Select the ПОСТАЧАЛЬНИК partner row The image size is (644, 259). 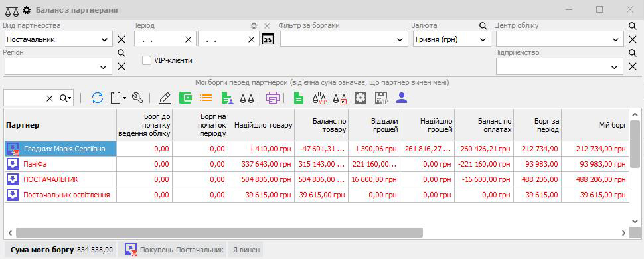point(316,179)
